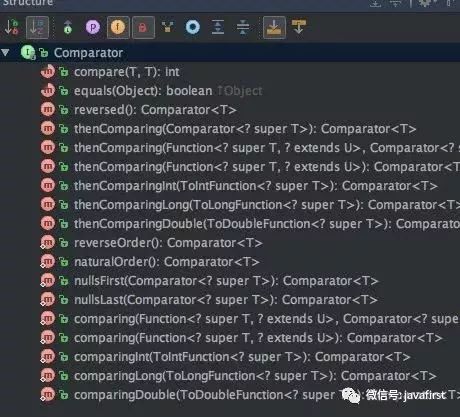The width and height of the screenshot is (460, 417).
Task: Toggle Show Fields (orange f) icon
Action: pos(118,27)
